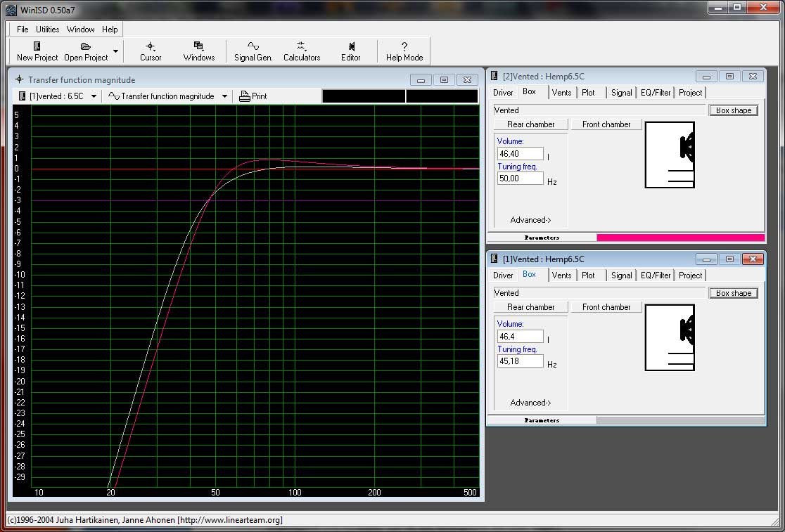Viewport: 785px width, 532px height.
Task: Print the transfer function graph
Action: click(x=253, y=96)
